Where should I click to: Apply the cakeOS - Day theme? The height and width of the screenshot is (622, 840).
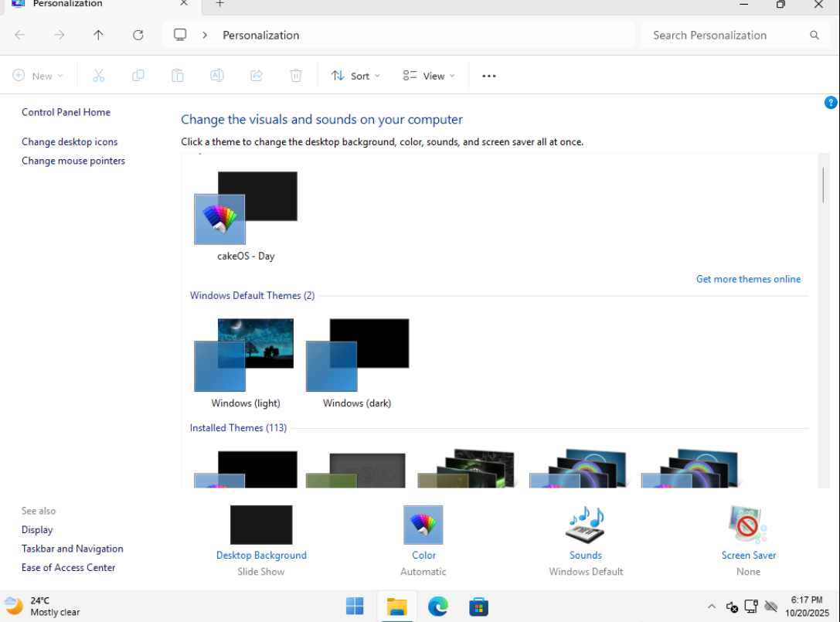click(x=245, y=209)
